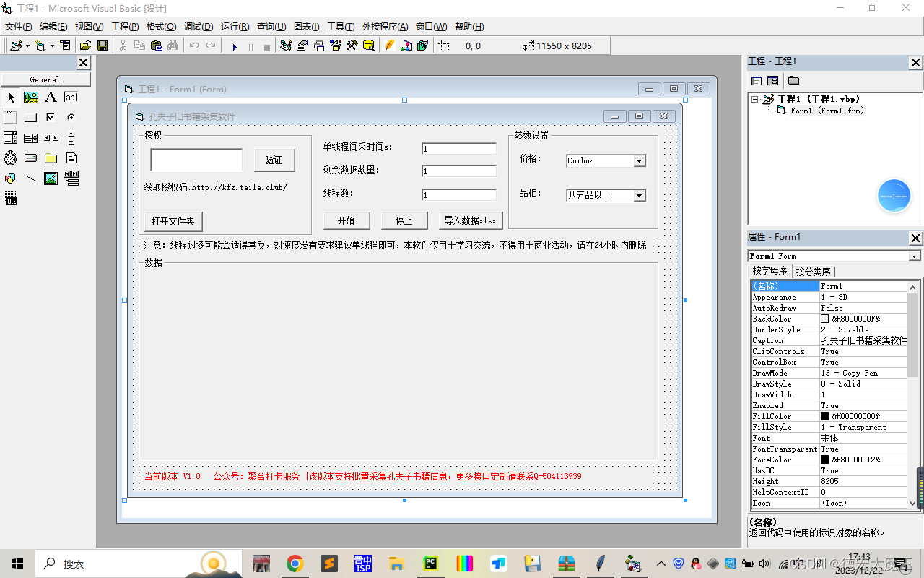Screen dimensions: 924x578
Task: Click the 授权 code text input box
Action: [x=196, y=160]
